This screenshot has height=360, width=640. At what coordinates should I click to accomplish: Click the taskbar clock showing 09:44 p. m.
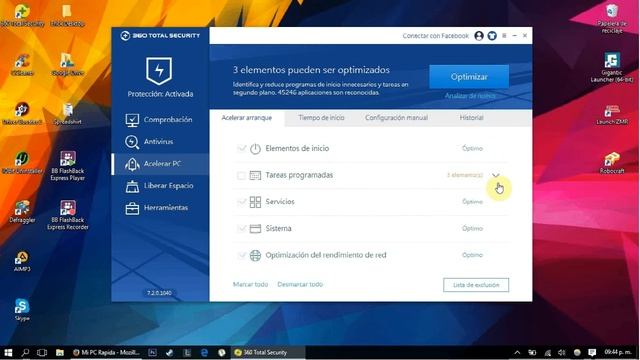point(618,352)
